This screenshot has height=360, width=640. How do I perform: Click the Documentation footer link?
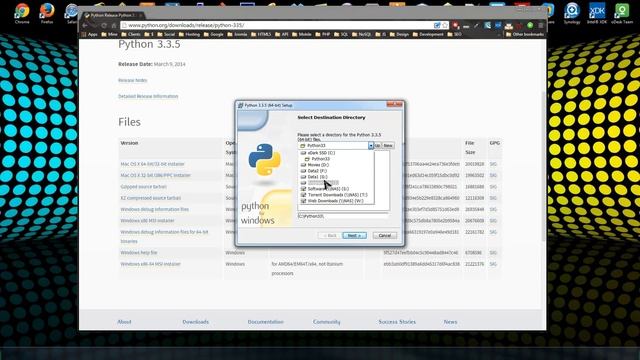click(265, 322)
